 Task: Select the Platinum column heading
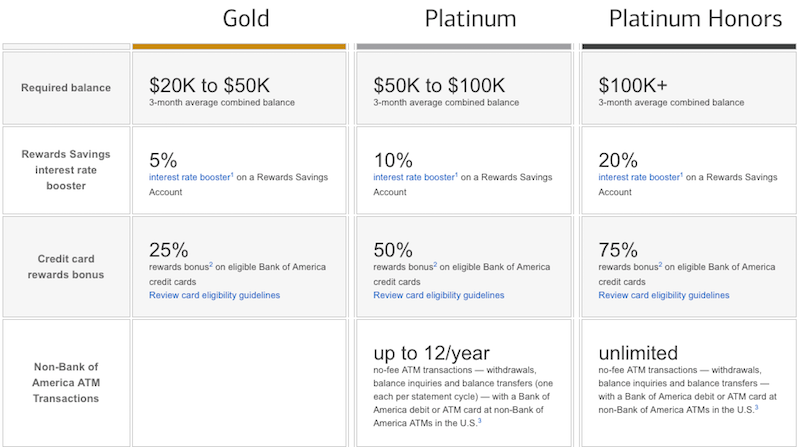pos(470,19)
